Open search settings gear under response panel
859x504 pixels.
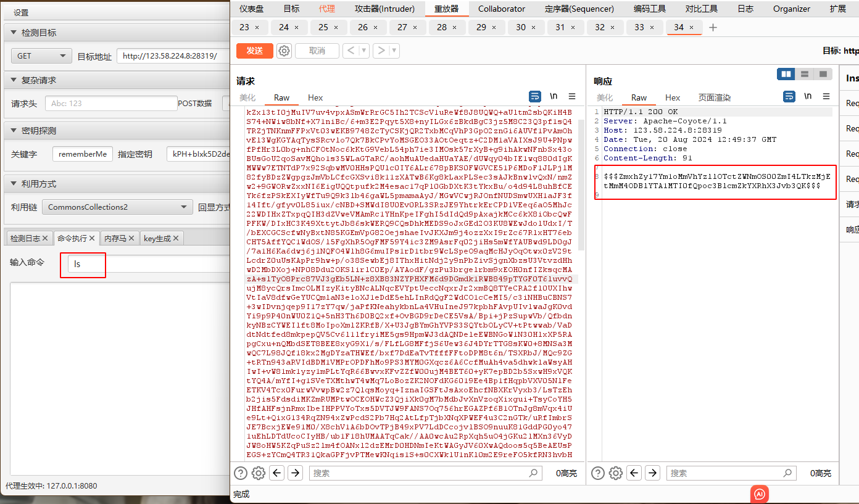coord(615,473)
